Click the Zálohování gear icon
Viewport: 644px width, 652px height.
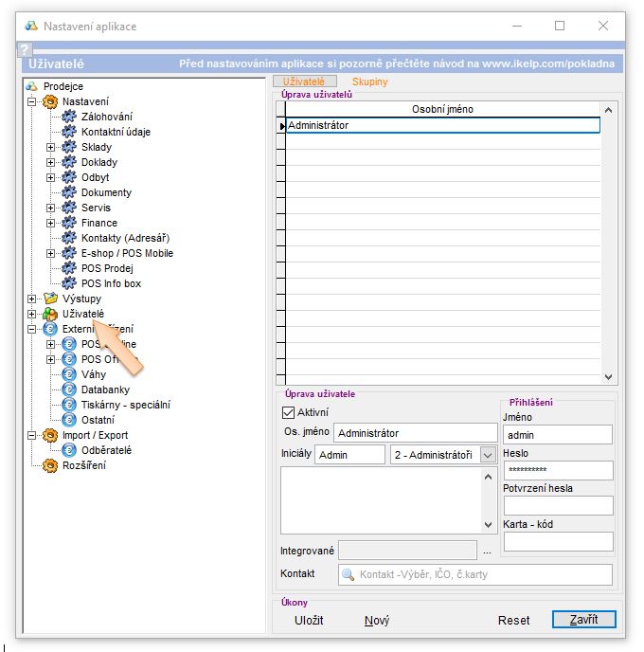pos(68,117)
